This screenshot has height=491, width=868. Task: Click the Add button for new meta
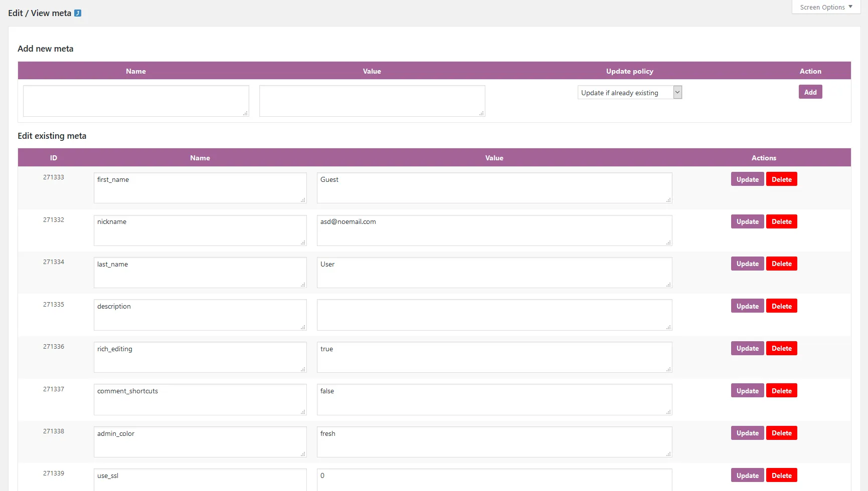click(810, 92)
